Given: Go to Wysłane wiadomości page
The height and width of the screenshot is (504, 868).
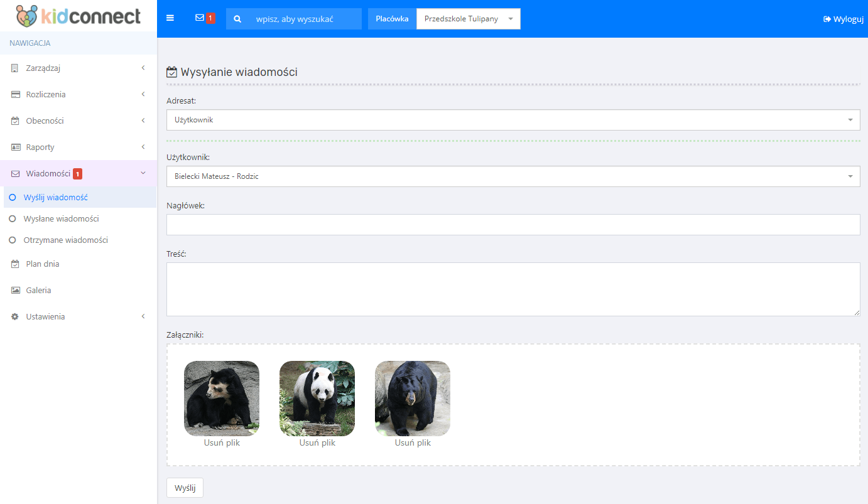Looking at the screenshot, I should (x=62, y=218).
